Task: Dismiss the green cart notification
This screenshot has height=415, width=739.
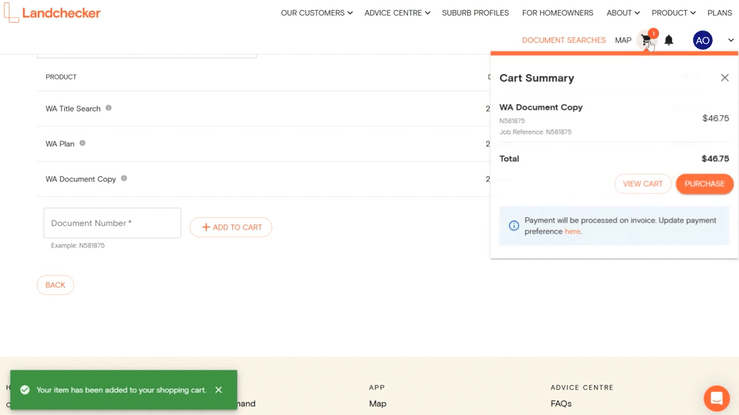Action: point(219,390)
